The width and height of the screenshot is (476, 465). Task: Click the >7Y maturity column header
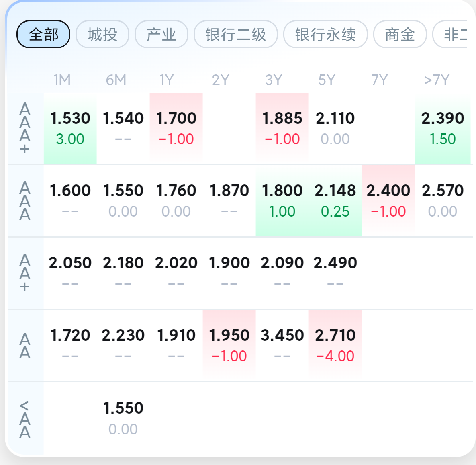pyautogui.click(x=437, y=80)
